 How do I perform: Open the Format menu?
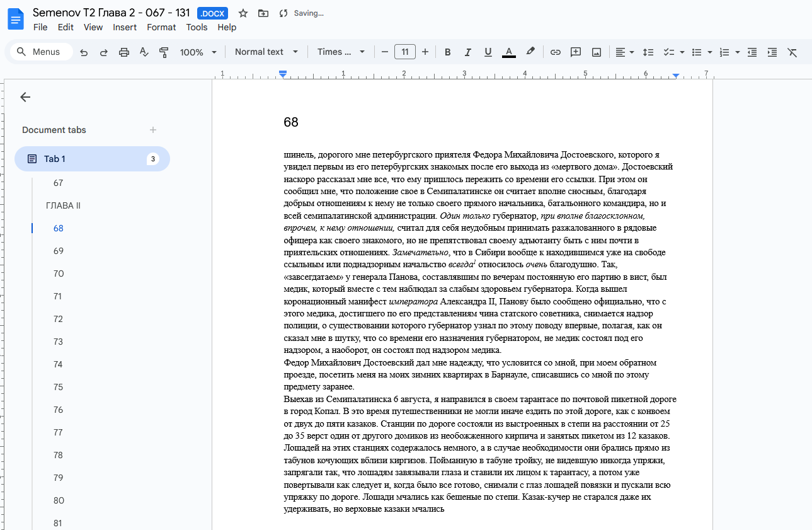[x=161, y=27]
